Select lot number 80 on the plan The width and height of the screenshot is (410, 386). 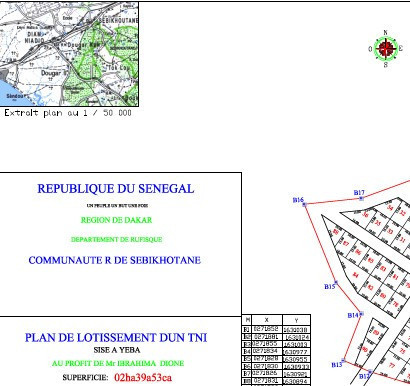pyautogui.click(x=383, y=295)
